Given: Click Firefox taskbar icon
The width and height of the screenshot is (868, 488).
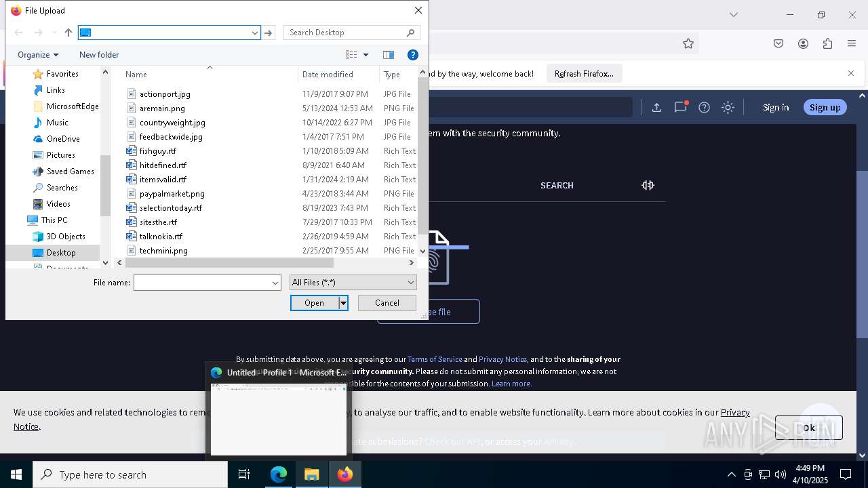Looking at the screenshot, I should (x=345, y=474).
